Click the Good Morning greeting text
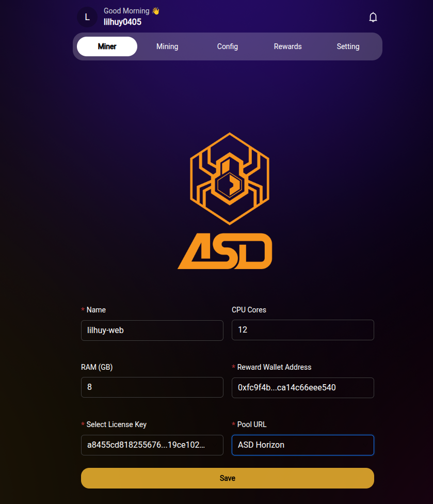The height and width of the screenshot is (504, 433). tap(126, 10)
